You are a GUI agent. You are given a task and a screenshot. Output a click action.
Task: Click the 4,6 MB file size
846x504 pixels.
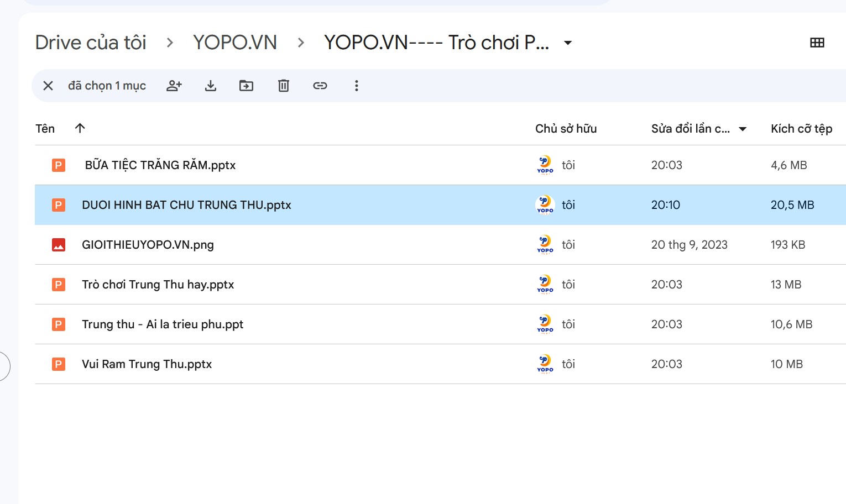coord(789,165)
